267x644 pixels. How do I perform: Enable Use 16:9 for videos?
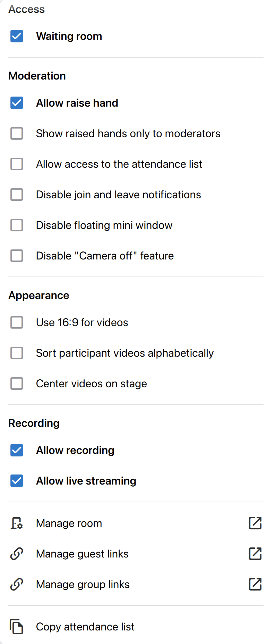(x=17, y=322)
